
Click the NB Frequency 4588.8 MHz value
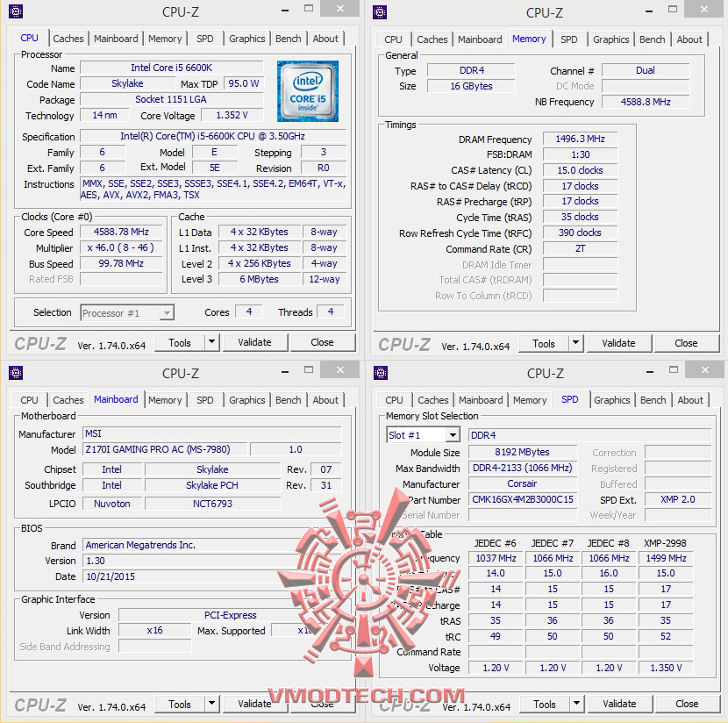pyautogui.click(x=646, y=102)
